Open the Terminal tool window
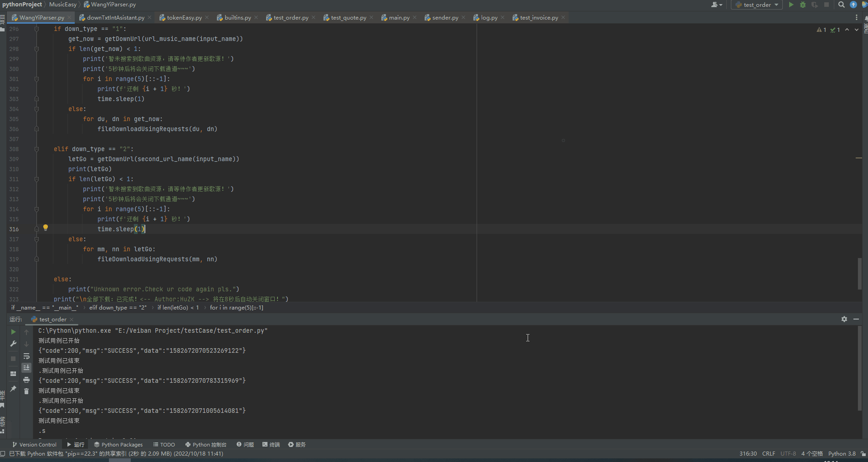868x462 pixels. coord(271,444)
